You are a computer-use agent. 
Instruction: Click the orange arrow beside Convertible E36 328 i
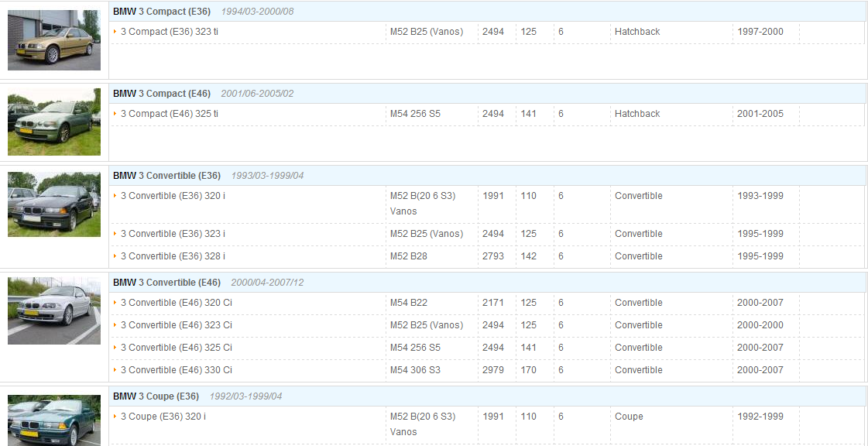point(115,256)
